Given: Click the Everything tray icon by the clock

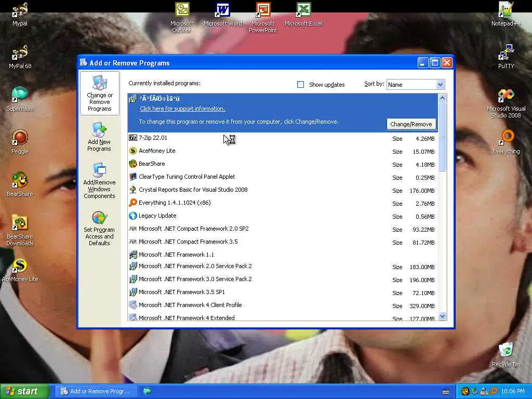Looking at the screenshot, I should pyautogui.click(x=494, y=391).
